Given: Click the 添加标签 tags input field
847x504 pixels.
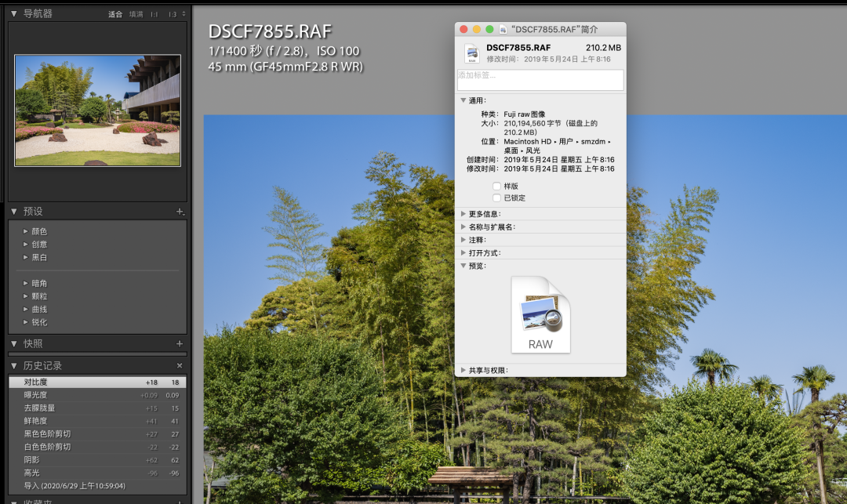Looking at the screenshot, I should pos(540,80).
